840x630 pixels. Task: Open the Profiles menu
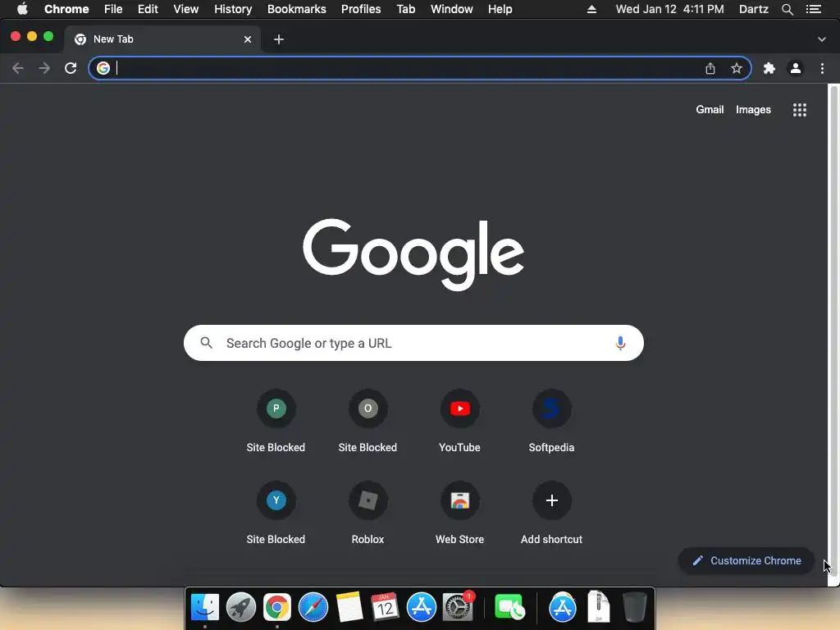click(x=361, y=9)
